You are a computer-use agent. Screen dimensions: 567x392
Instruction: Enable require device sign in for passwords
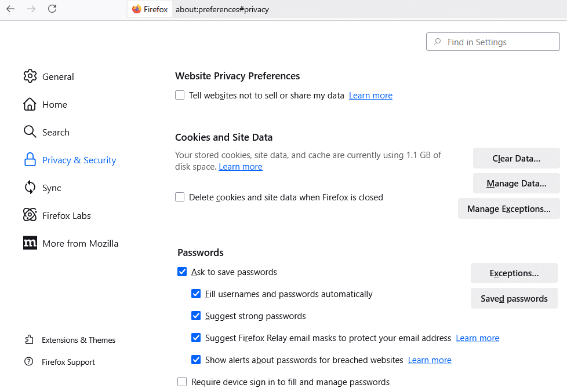pyautogui.click(x=182, y=382)
